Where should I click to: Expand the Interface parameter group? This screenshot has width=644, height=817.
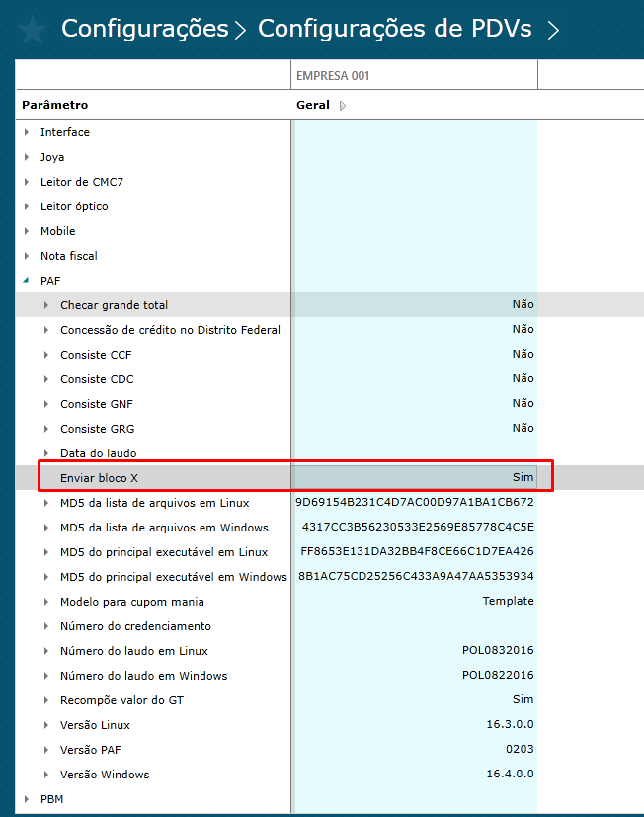pos(27,132)
